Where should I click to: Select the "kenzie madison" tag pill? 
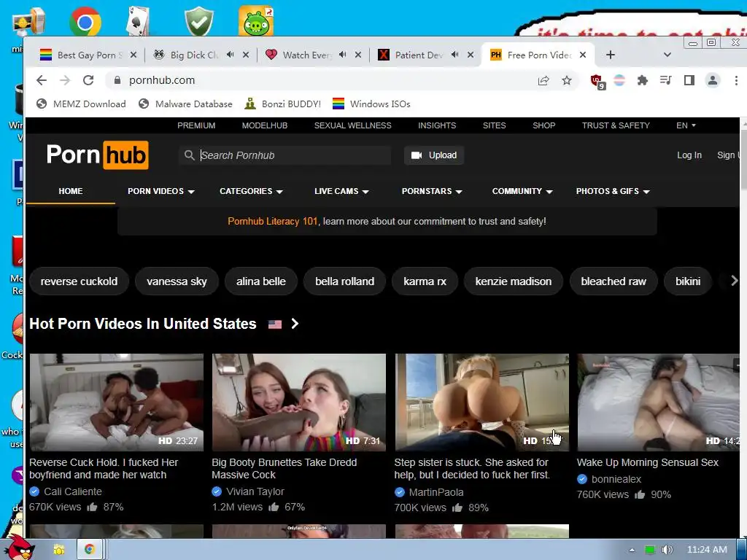[x=513, y=281]
